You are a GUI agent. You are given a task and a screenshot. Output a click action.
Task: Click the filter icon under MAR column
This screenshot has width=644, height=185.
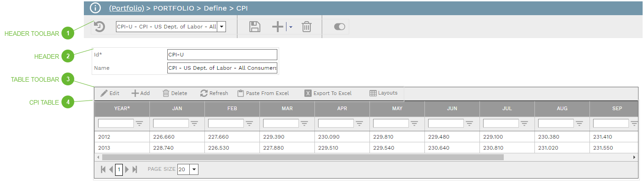pos(304,123)
